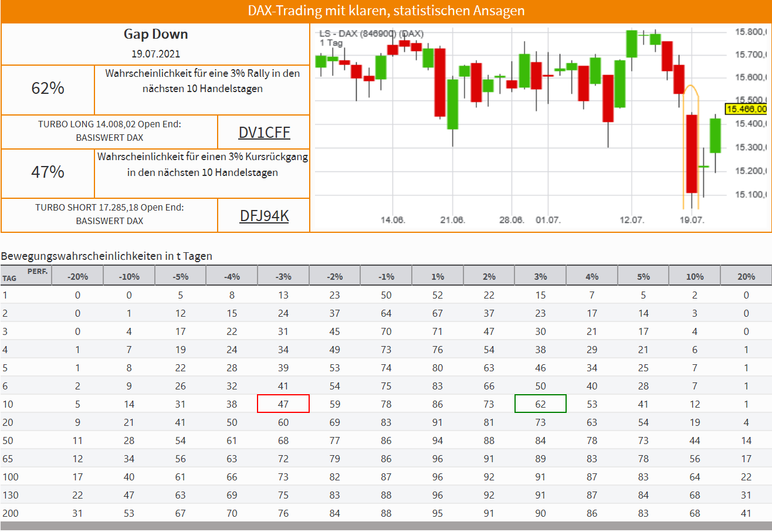Screen dimensions: 772x532
Task: Click the 12.07. date on chart axis
Action: [x=631, y=221]
